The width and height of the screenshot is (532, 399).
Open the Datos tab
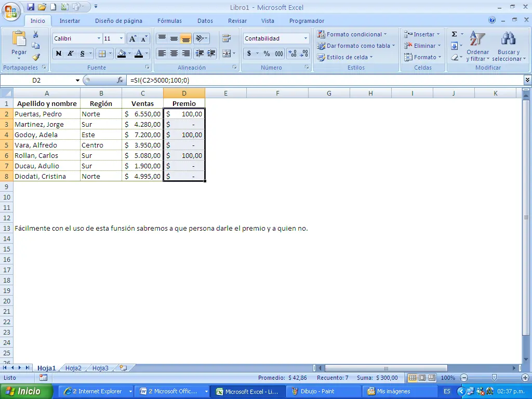click(x=205, y=21)
